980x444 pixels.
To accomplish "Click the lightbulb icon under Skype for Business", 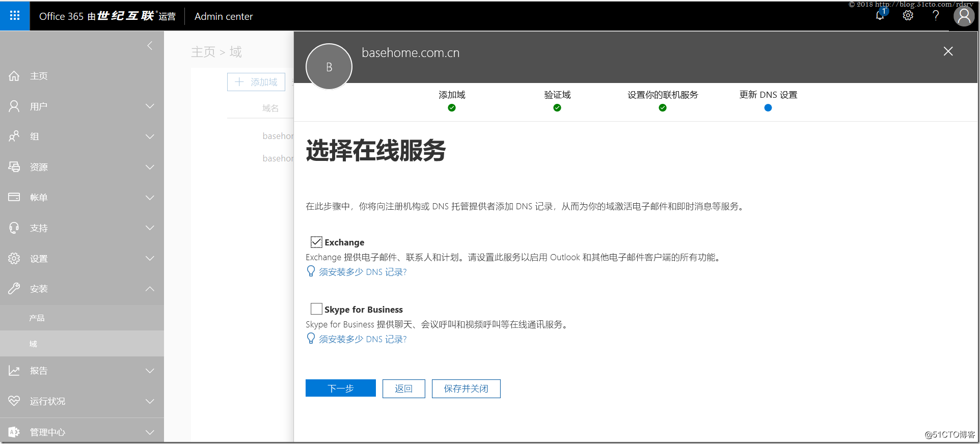I will click(x=311, y=339).
